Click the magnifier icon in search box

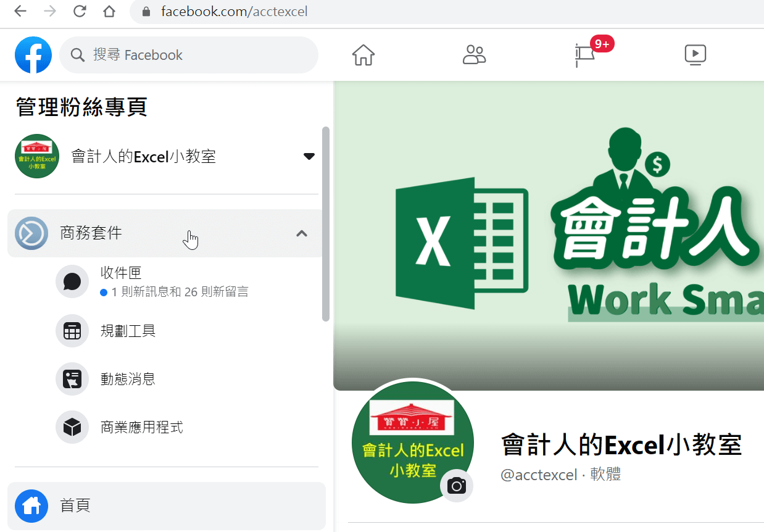coord(78,56)
